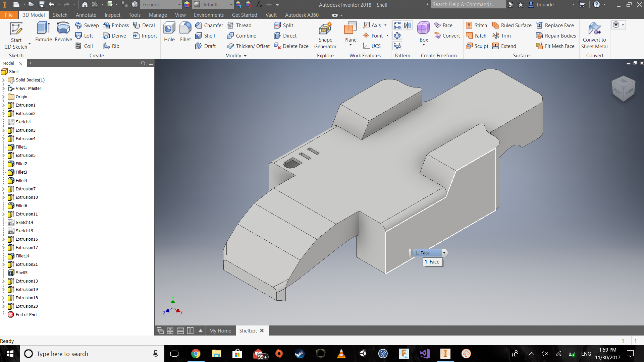Select the Fillet tool
Image resolution: width=644 pixels, height=362 pixels.
pos(185,32)
